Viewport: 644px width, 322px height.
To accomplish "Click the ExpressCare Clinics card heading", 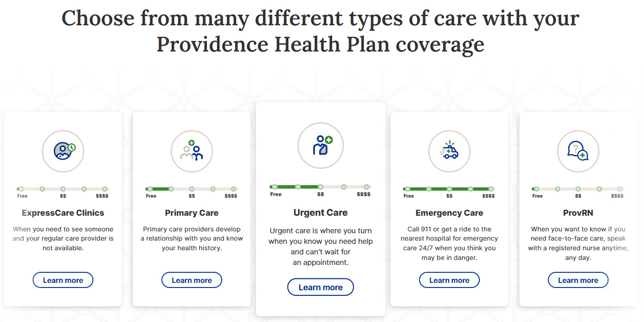I will click(x=63, y=213).
